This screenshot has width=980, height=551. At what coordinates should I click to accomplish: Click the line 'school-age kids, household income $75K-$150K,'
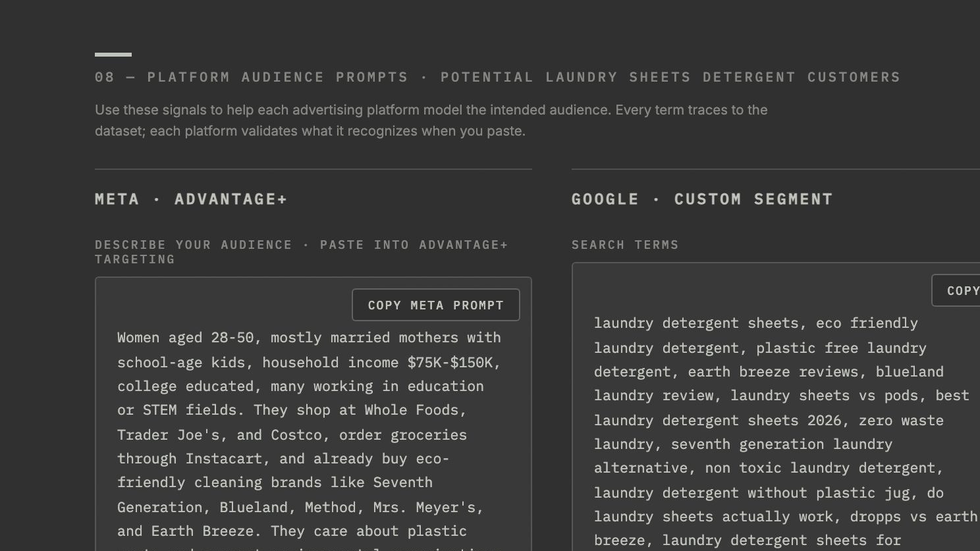tap(309, 363)
